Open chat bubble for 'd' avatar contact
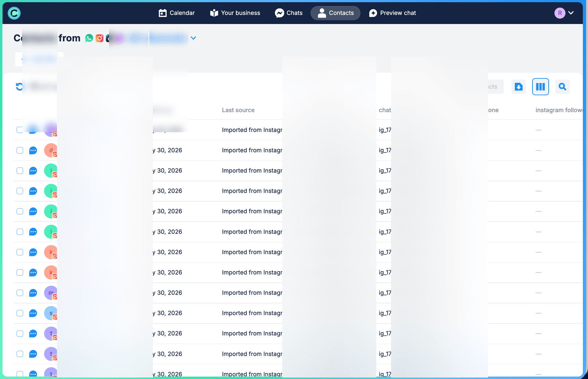588x379 pixels. point(33,151)
